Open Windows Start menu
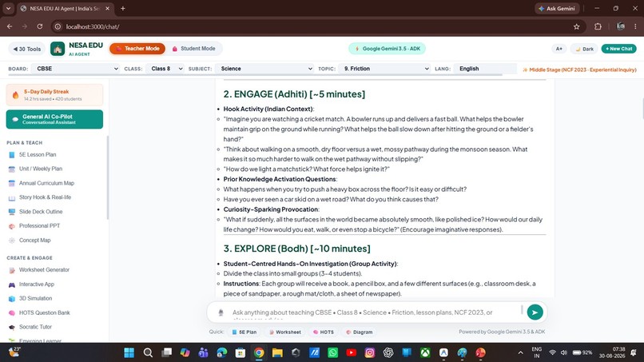This screenshot has height=362, width=644. [129, 352]
